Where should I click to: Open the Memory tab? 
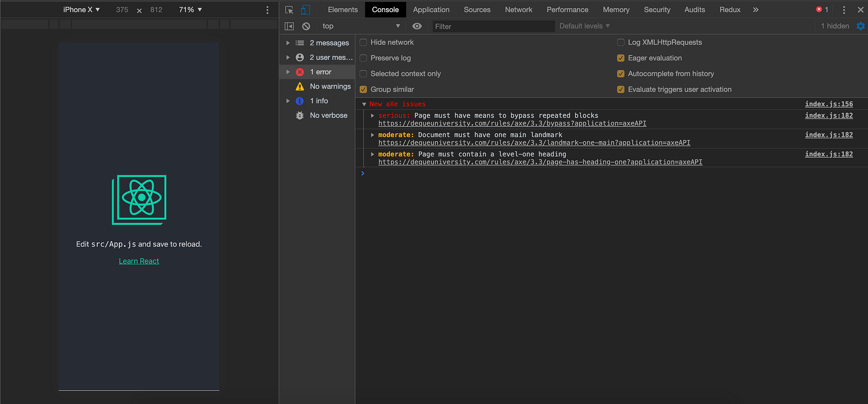pos(616,10)
